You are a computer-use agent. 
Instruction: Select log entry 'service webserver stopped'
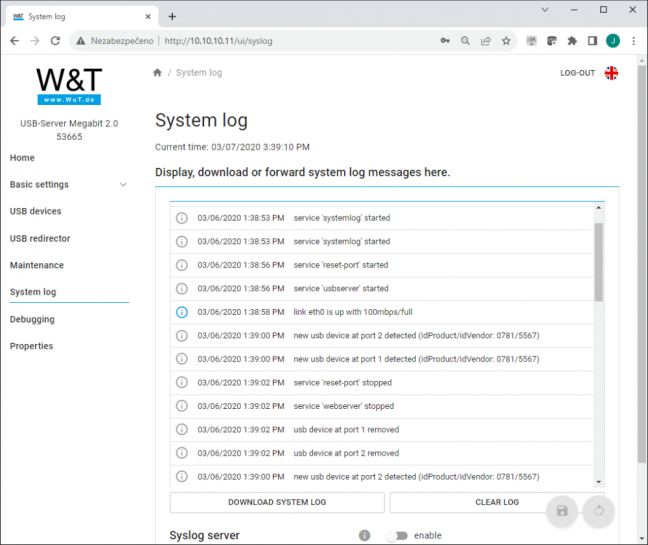click(x=343, y=406)
